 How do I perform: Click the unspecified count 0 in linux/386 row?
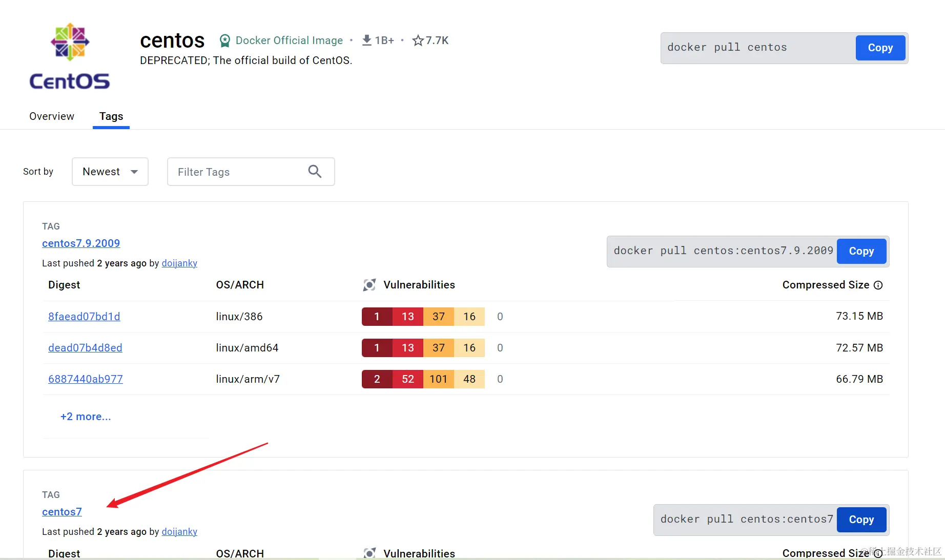(500, 317)
